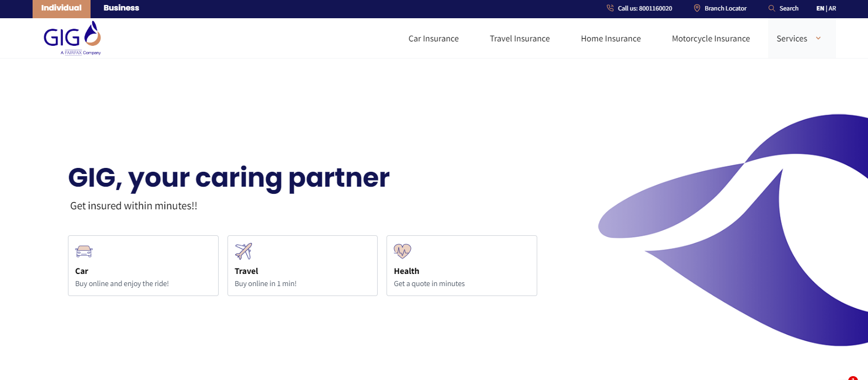
Task: Click the 'GIG, your caring partner' heading
Action: click(x=229, y=178)
